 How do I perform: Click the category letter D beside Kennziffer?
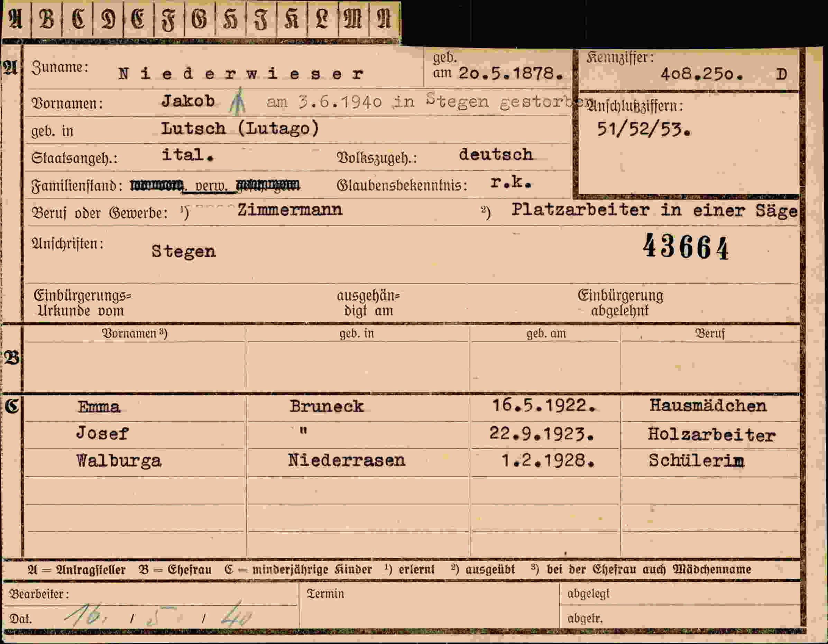[x=781, y=74]
